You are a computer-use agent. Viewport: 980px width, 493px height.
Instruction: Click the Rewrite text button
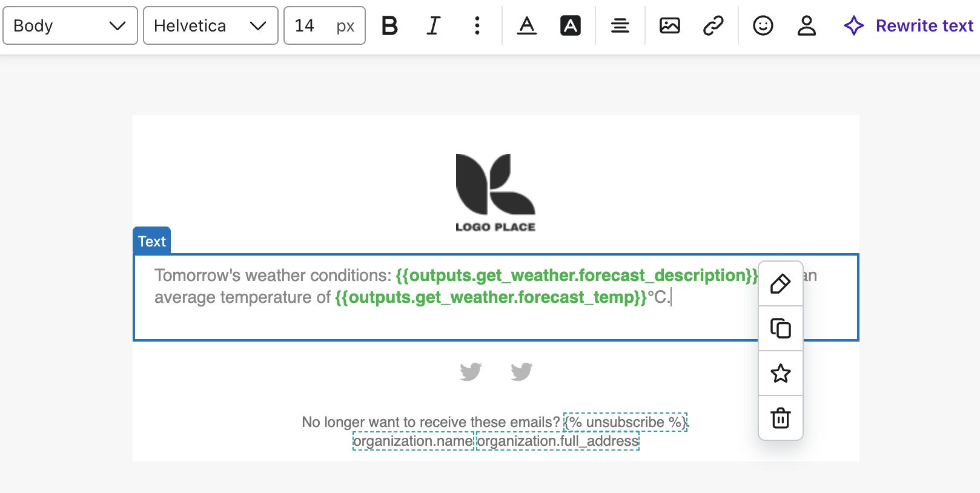[909, 25]
